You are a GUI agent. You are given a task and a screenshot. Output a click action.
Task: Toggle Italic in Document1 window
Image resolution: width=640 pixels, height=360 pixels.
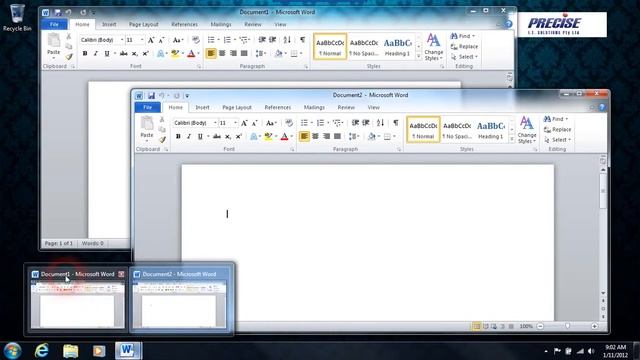(96, 53)
